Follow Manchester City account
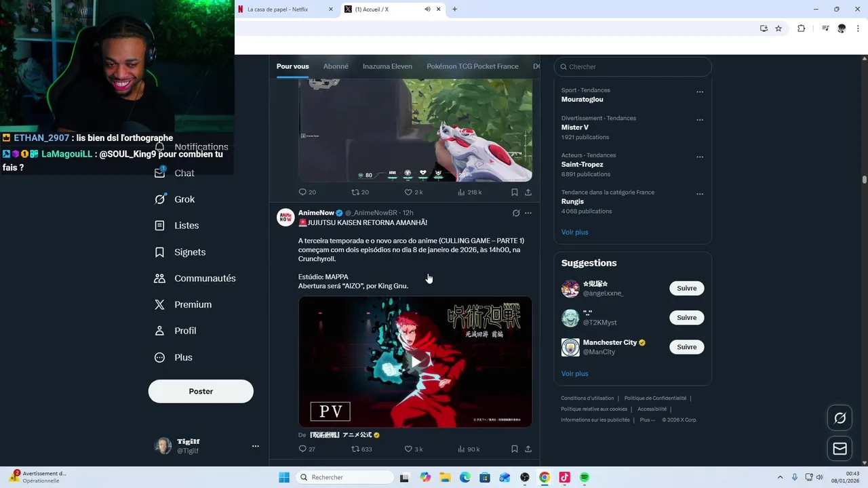The image size is (868, 488). (x=686, y=347)
